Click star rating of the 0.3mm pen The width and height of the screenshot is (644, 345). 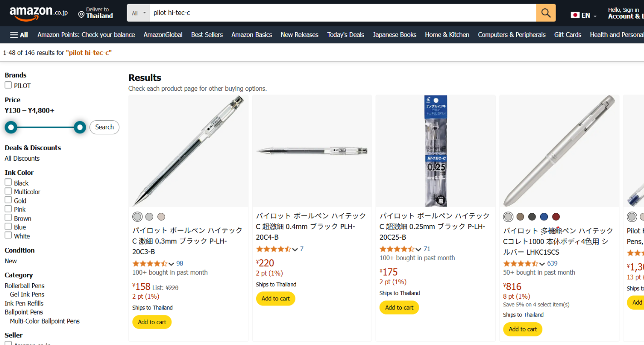pyautogui.click(x=150, y=264)
